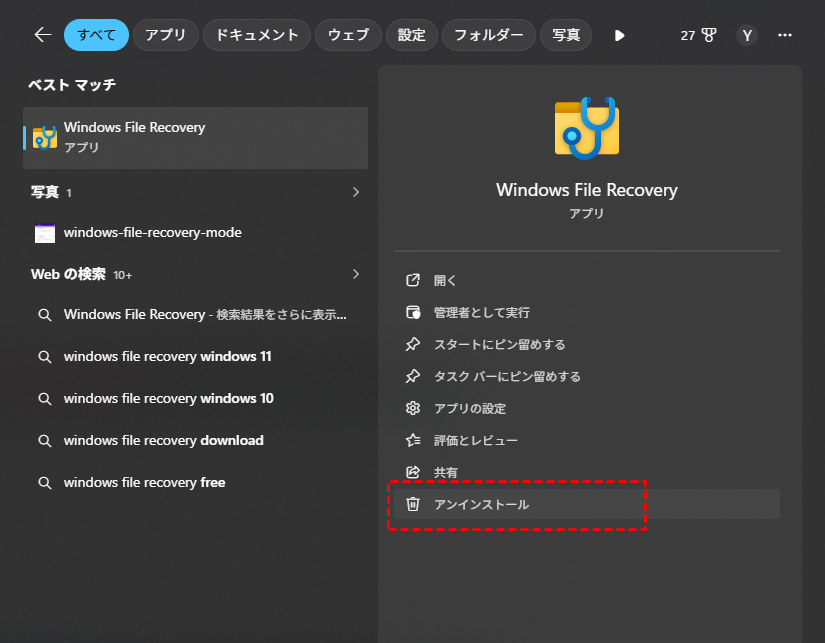Switch to the 写真 filter tab
The image size is (825, 643).
566,35
